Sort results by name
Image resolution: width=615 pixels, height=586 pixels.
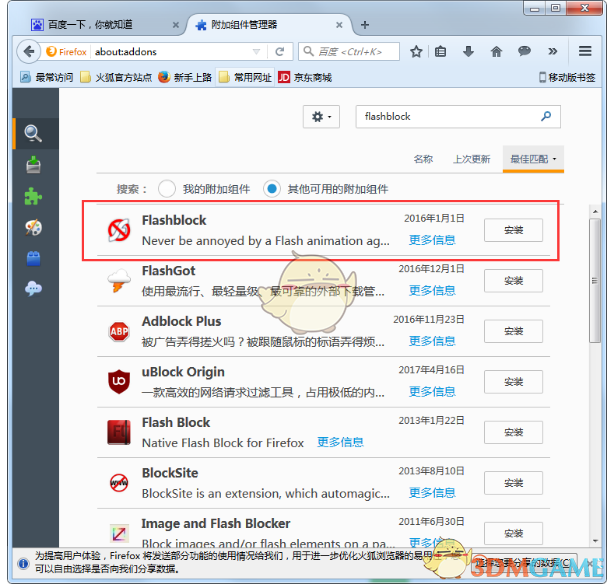tap(423, 159)
